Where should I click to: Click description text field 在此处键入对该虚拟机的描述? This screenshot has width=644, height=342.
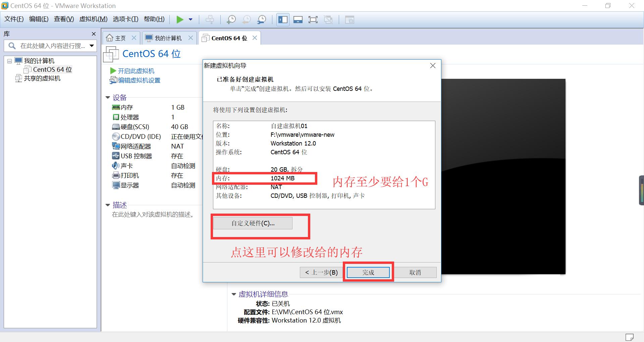click(153, 215)
